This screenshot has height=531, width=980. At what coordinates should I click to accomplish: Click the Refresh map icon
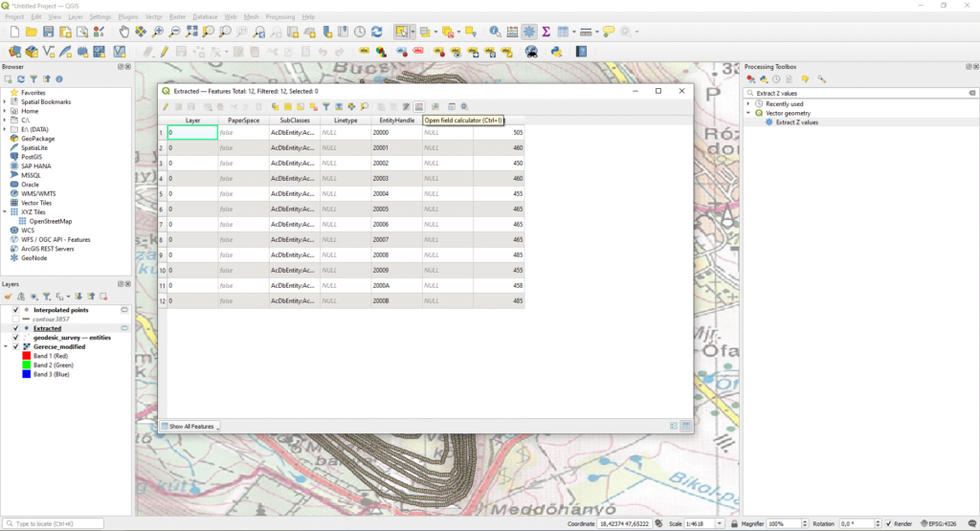(376, 32)
